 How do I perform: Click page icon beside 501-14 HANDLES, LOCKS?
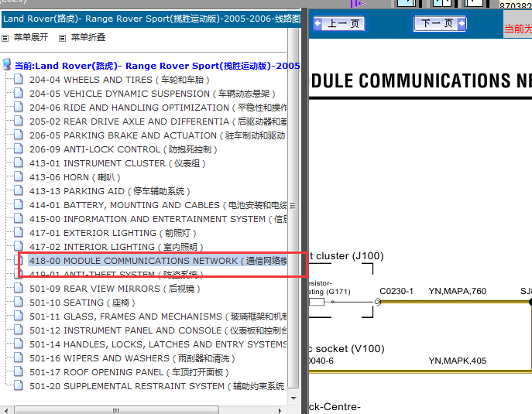click(x=19, y=344)
